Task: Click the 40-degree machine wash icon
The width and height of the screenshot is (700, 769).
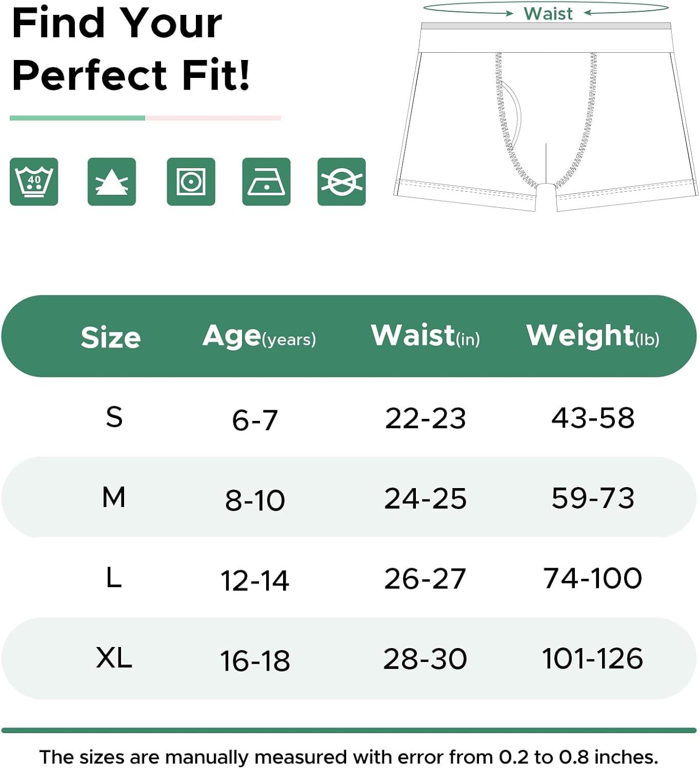Action: tap(34, 181)
